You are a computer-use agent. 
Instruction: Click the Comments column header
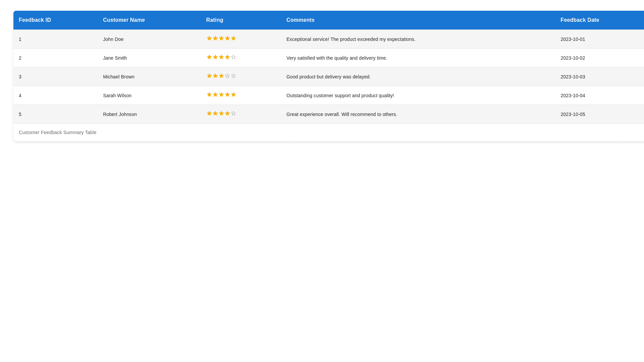[300, 20]
